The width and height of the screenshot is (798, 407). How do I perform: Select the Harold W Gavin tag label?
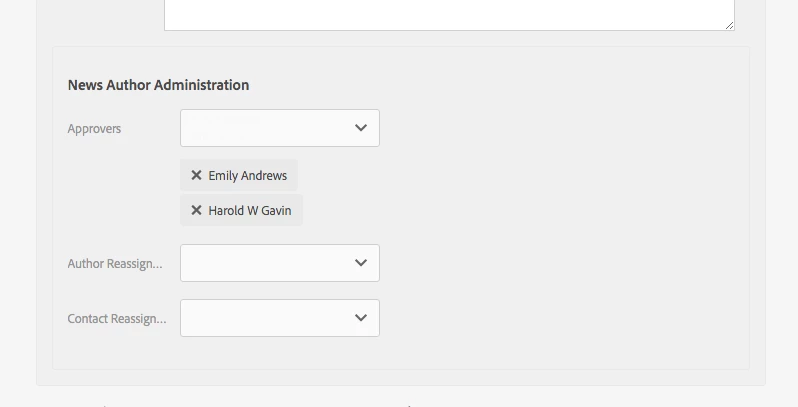tap(249, 210)
